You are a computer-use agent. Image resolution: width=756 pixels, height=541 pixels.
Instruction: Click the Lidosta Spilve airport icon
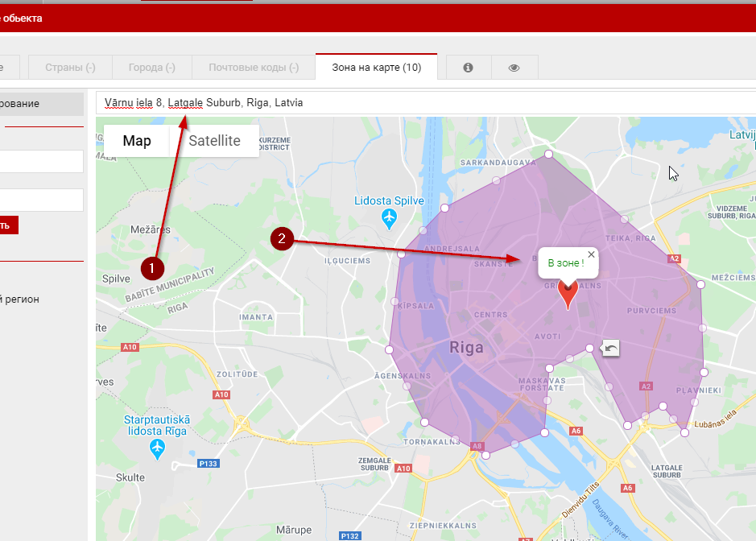389,219
